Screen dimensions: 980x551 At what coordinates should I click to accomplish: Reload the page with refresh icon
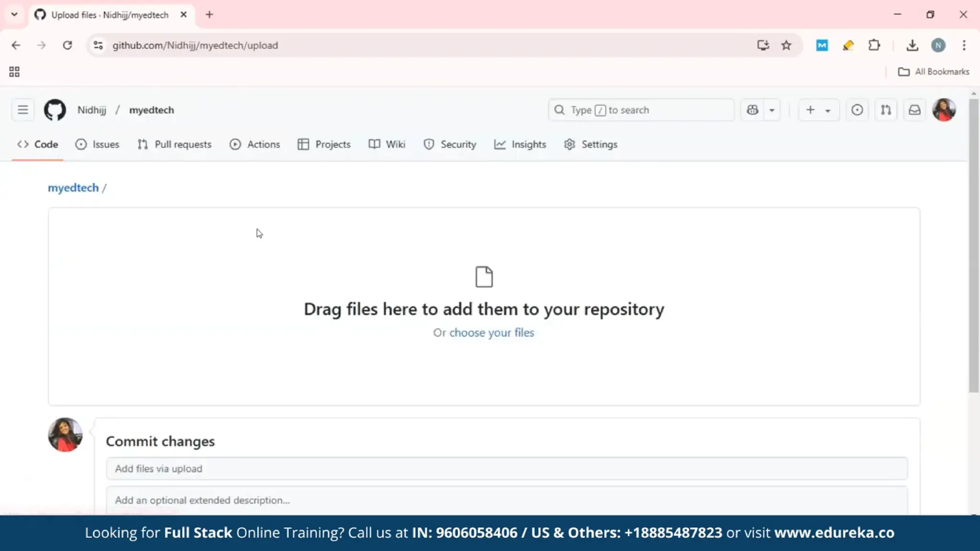[x=67, y=45]
